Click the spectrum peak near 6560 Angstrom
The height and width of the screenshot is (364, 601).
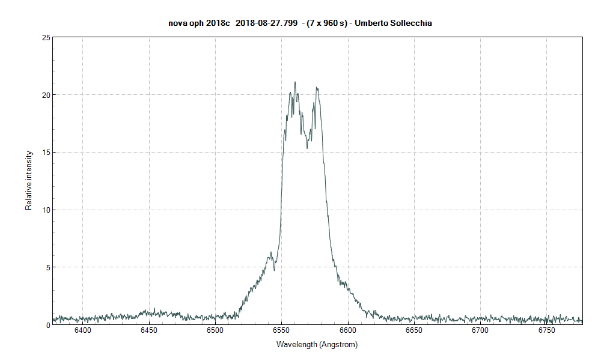pos(295,83)
